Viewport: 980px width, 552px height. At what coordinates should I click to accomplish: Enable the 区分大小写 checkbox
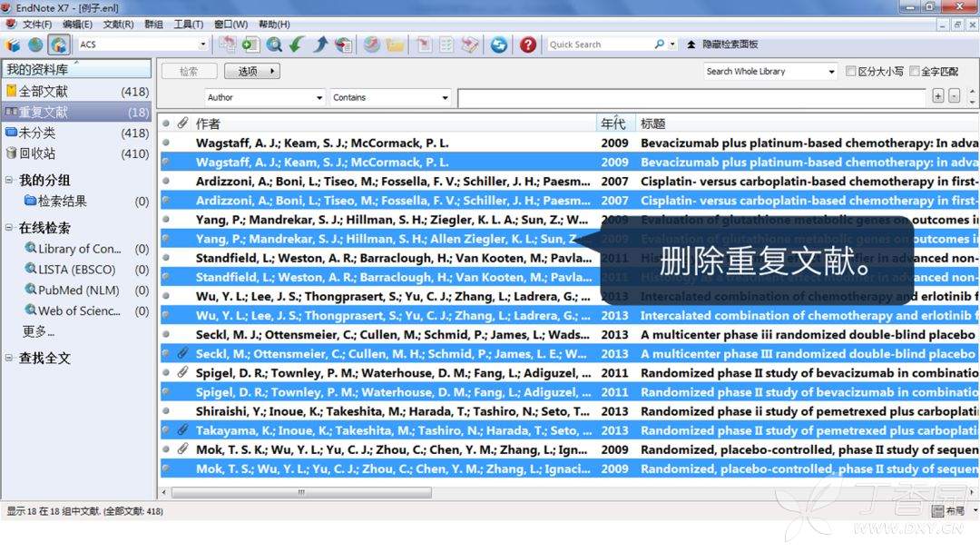tap(850, 71)
